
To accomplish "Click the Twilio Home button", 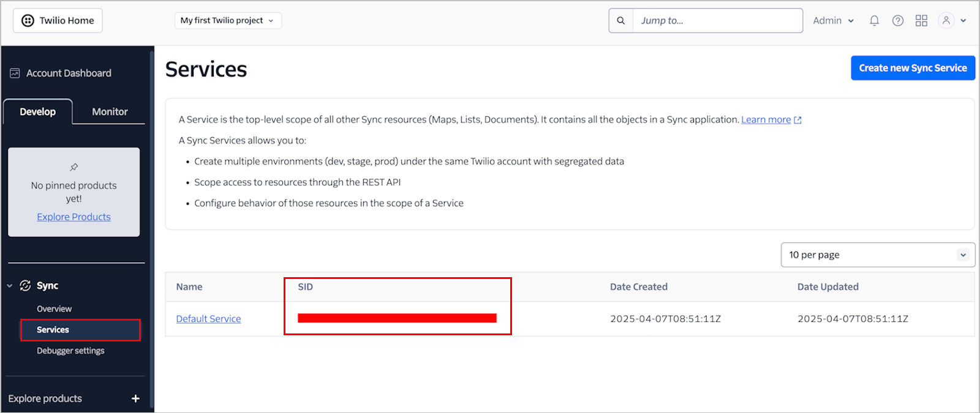I will [58, 21].
